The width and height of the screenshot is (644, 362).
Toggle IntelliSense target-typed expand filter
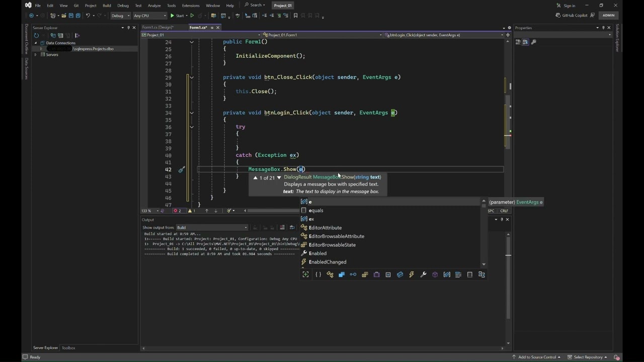306,275
